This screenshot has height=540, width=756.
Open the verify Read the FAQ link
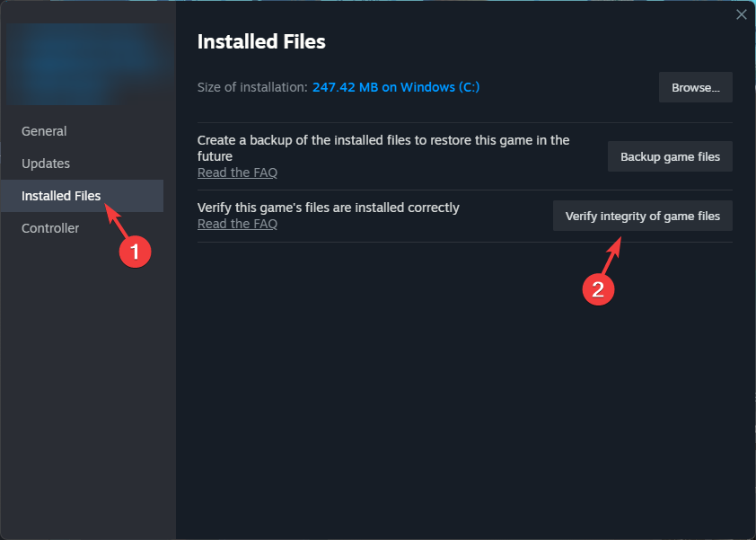pos(237,223)
